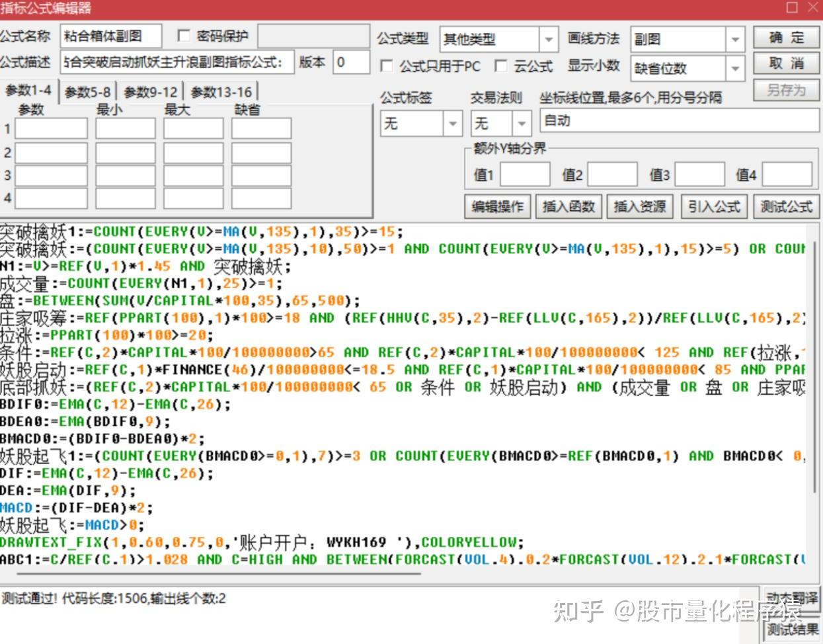The width and height of the screenshot is (823, 644).
Task: Click the 公式描述 input field
Action: point(176,63)
